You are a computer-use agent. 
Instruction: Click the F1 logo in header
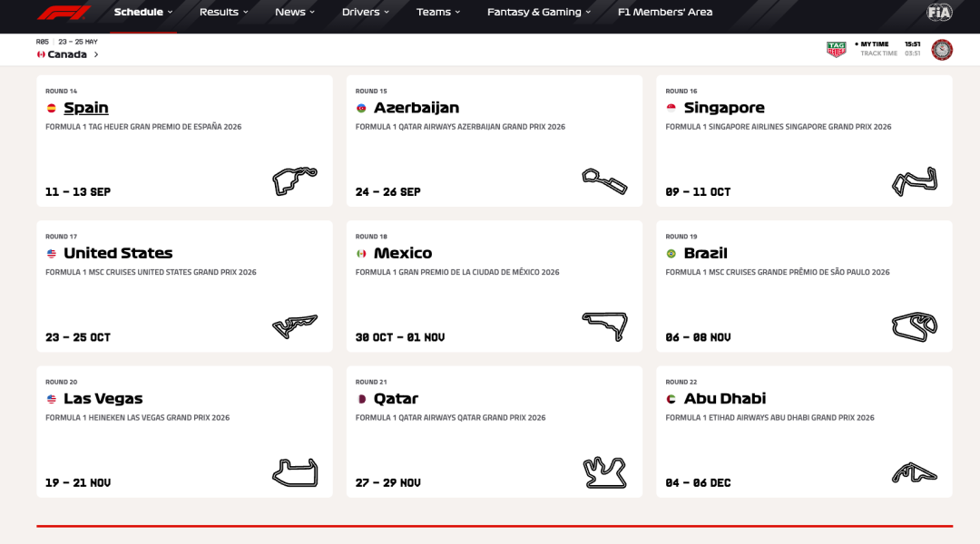(x=64, y=12)
